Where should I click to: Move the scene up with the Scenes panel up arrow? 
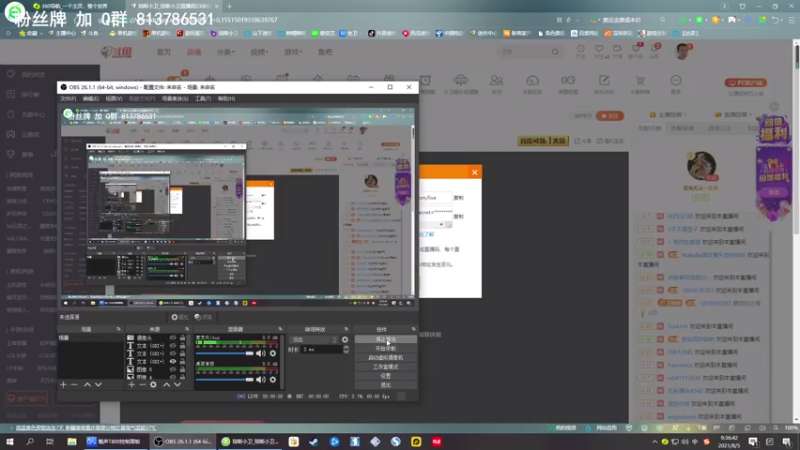click(x=87, y=385)
